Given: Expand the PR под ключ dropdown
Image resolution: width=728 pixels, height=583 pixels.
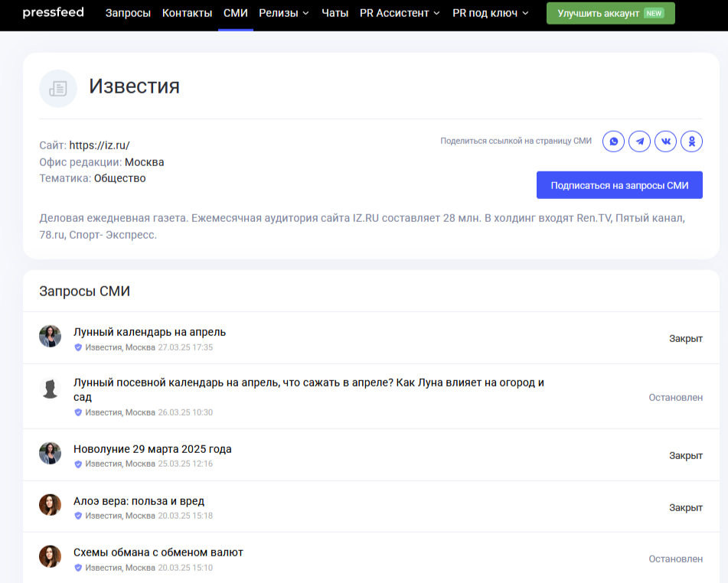Looking at the screenshot, I should tap(490, 13).
